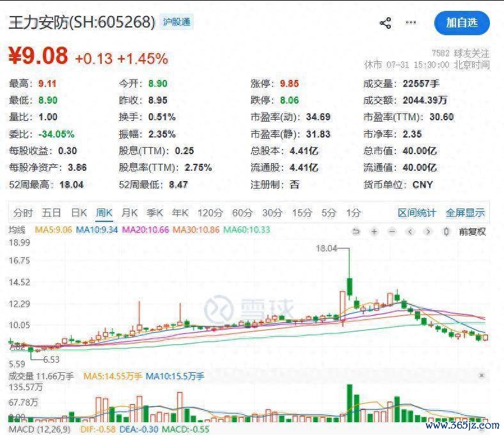The width and height of the screenshot is (504, 435).
Task: Click the MA5:9.06 moving average label
Action: 53,230
